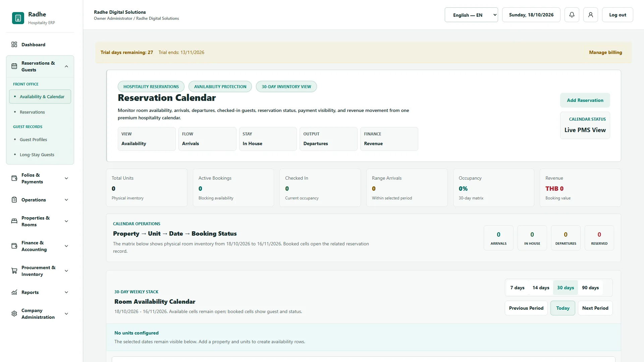Switch to 90 days view

tap(590, 288)
